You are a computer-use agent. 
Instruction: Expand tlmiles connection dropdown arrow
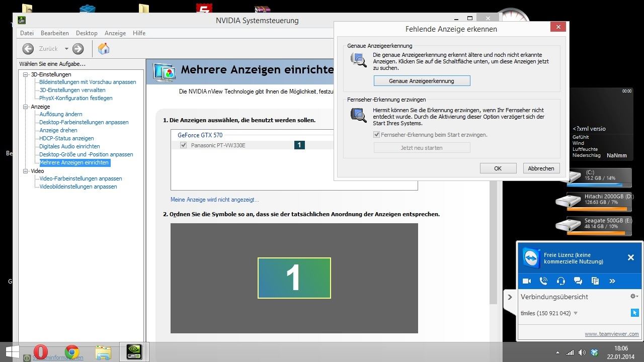click(x=576, y=313)
